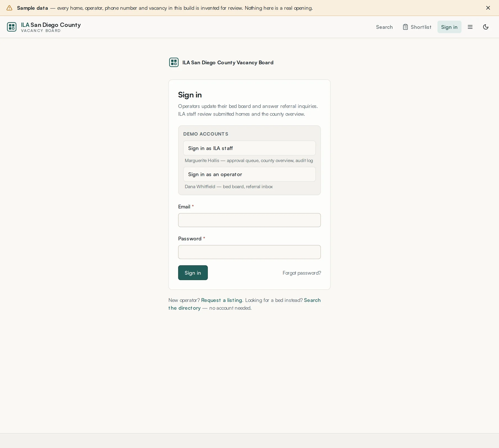Click the warning triangle icon in banner

coord(9,8)
